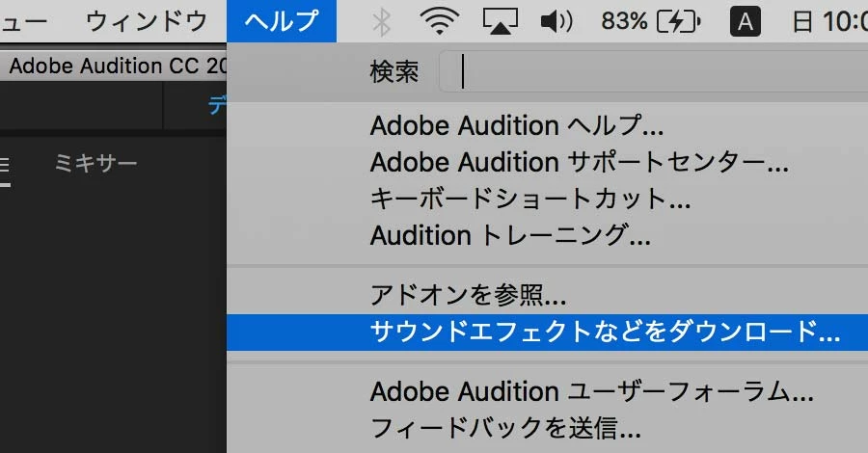
Task: Choose アドオンを参照...
Action: 547,295
